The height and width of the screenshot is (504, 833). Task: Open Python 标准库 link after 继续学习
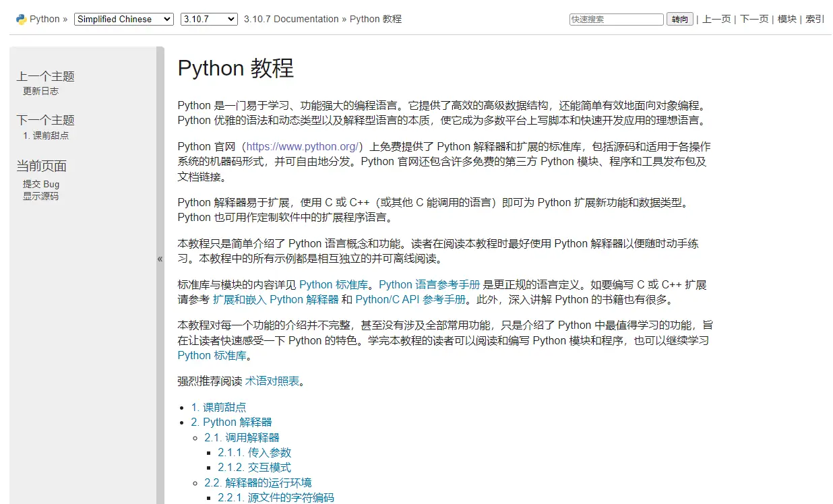point(212,355)
